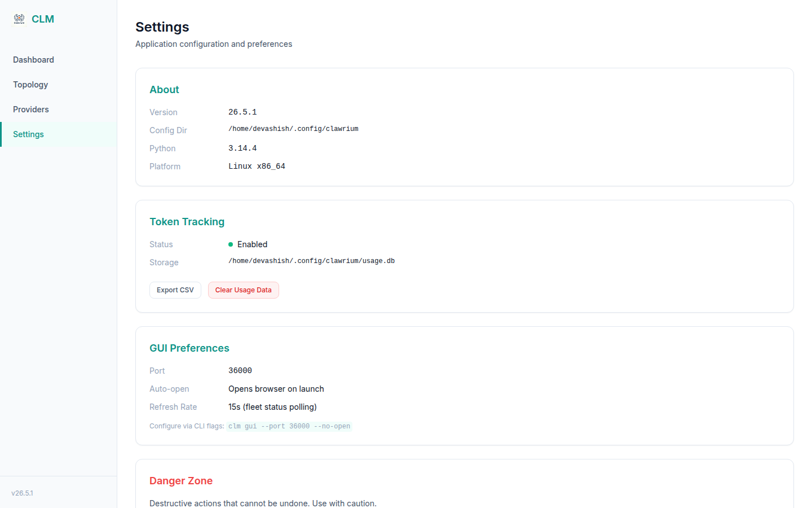
Task: Click platform value Linux x86_64
Action: (x=257, y=167)
